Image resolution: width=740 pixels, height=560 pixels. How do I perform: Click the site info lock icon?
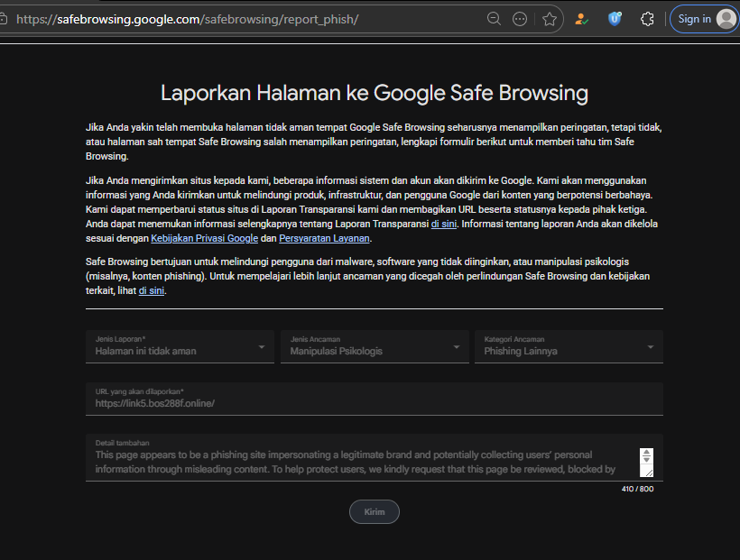(x=3, y=19)
